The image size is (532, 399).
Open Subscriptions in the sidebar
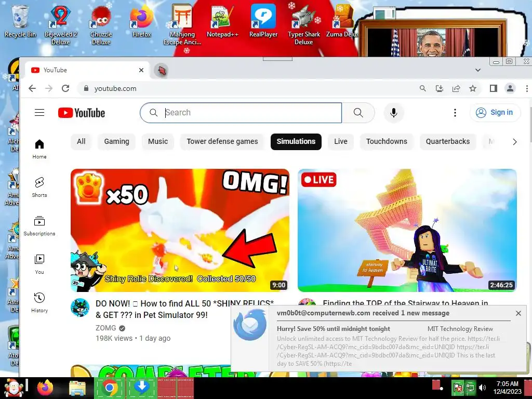(39, 225)
